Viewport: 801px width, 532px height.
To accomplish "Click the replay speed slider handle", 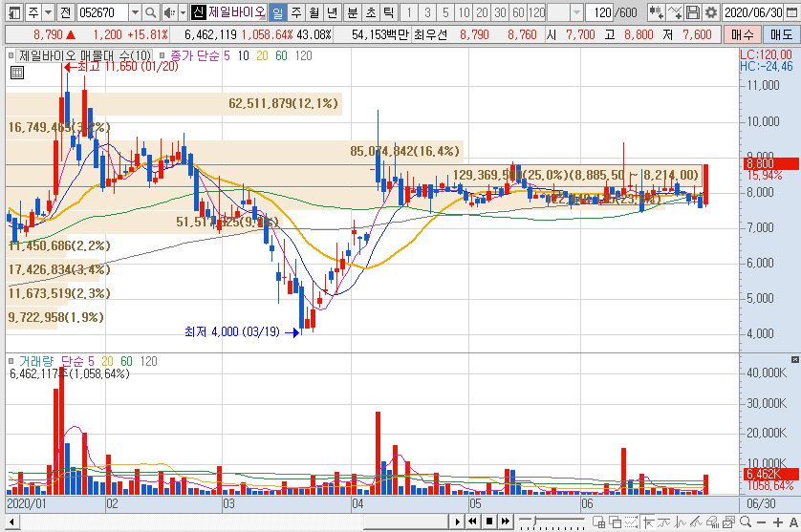I will (x=535, y=521).
